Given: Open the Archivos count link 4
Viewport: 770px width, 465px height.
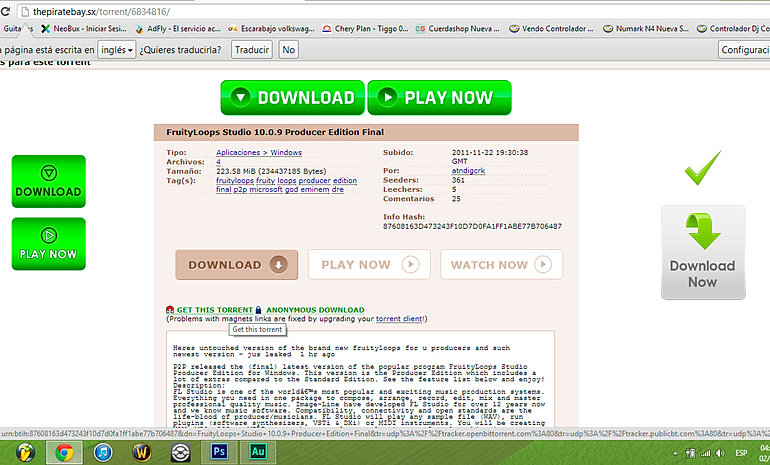Looking at the screenshot, I should (x=218, y=162).
